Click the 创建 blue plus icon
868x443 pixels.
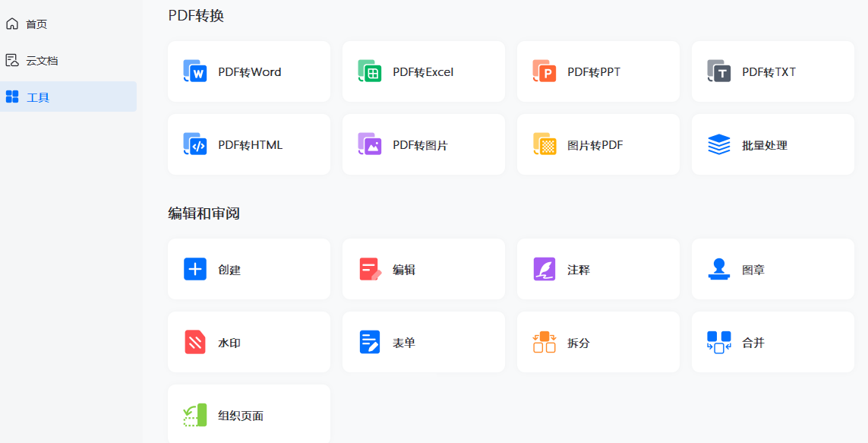pos(195,269)
